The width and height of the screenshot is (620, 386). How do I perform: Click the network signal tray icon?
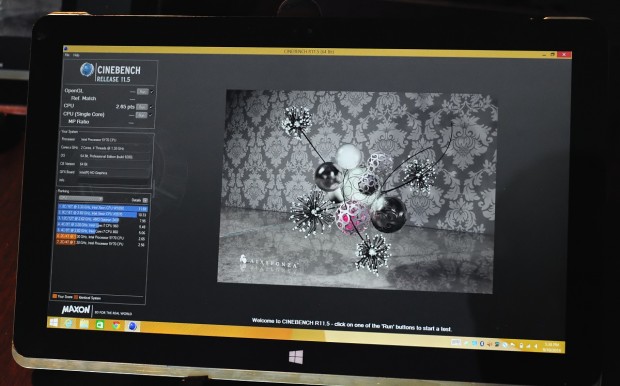[528, 346]
